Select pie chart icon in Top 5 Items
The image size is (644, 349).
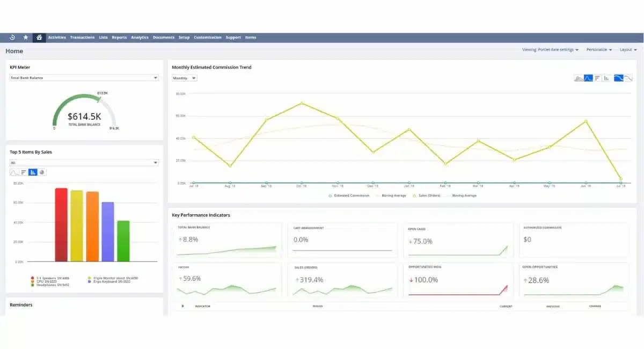[42, 172]
